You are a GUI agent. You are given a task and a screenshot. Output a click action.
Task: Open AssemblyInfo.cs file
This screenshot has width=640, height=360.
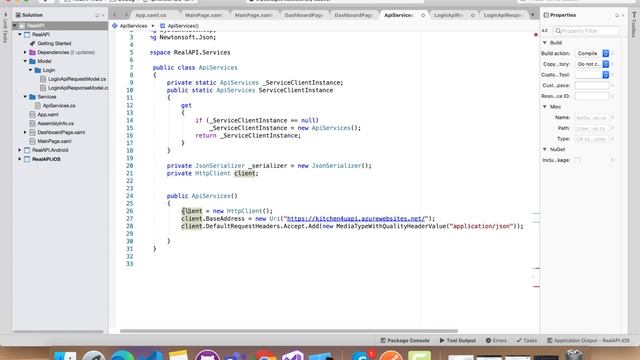pyautogui.click(x=56, y=123)
